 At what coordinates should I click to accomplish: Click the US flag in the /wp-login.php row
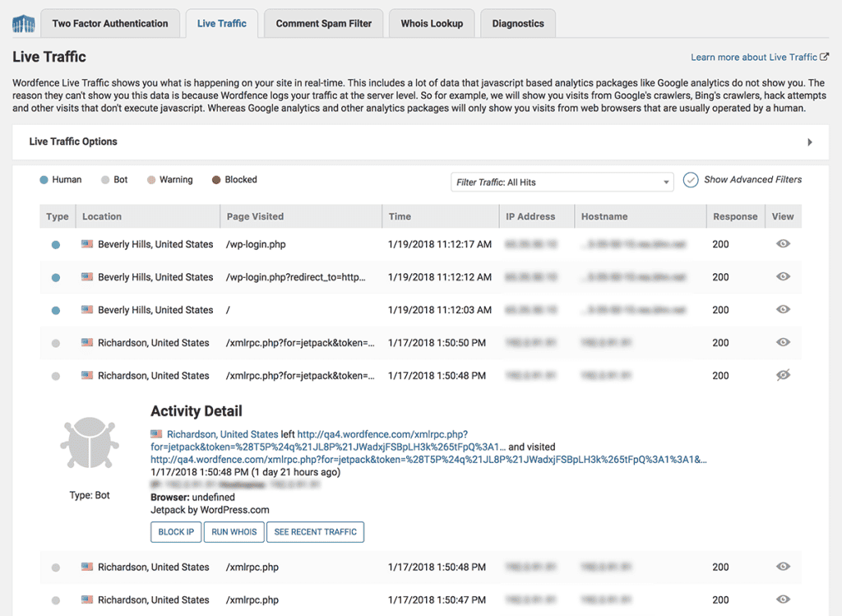[87, 243]
